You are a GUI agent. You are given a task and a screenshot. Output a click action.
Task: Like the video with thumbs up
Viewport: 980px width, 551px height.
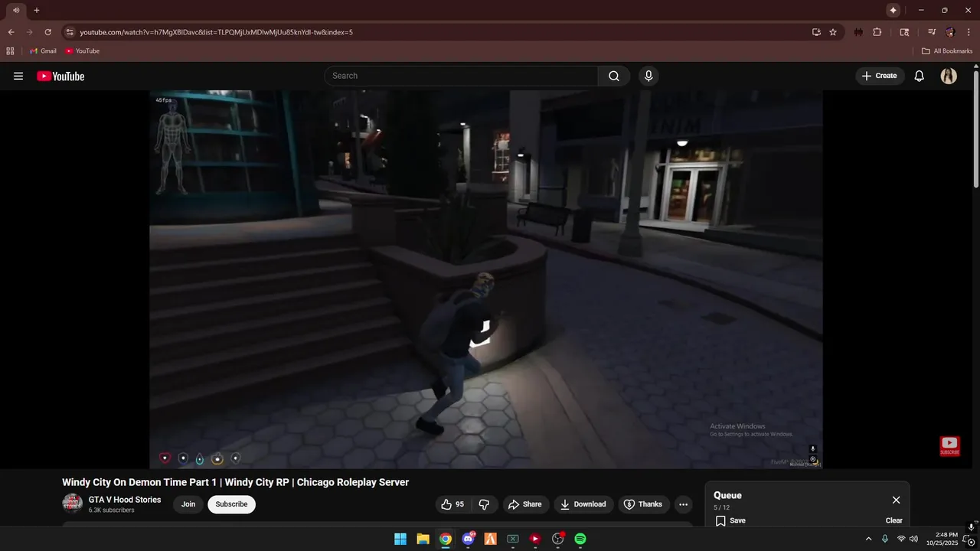point(453,504)
